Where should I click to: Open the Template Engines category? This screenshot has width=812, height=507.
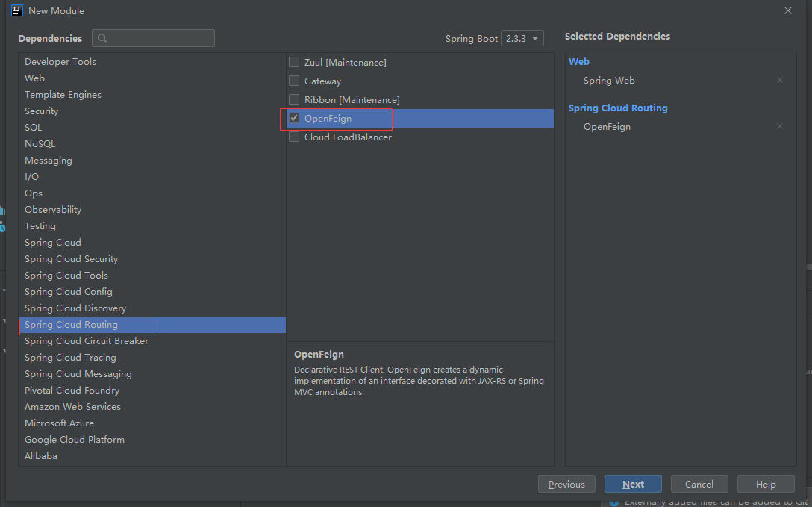152,95
